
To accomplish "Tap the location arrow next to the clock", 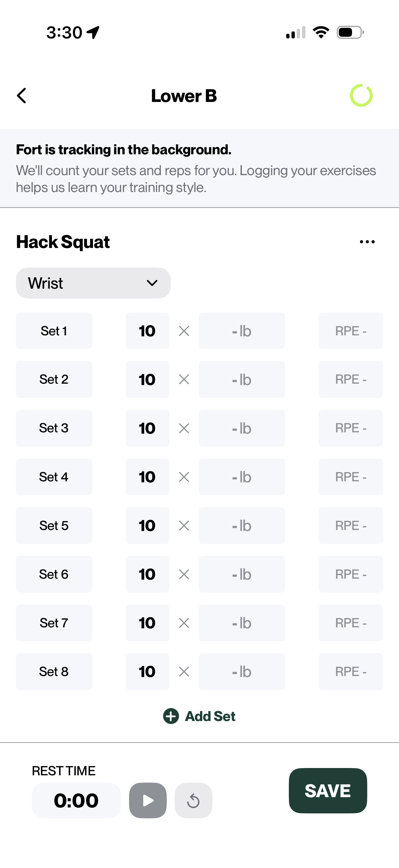I will pyautogui.click(x=93, y=32).
